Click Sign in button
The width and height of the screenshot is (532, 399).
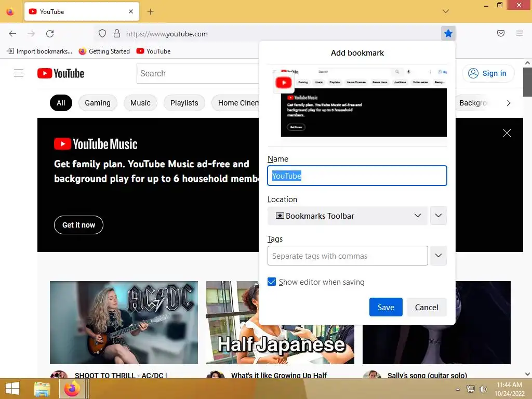click(488, 73)
